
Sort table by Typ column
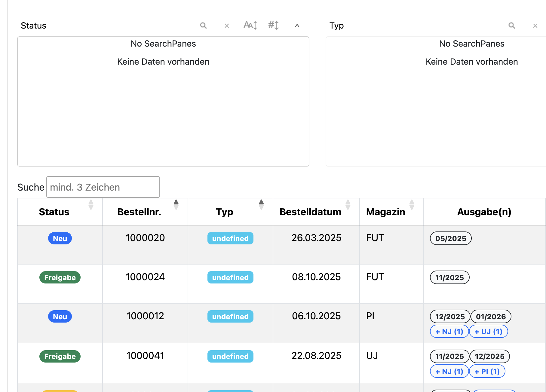[230, 212]
